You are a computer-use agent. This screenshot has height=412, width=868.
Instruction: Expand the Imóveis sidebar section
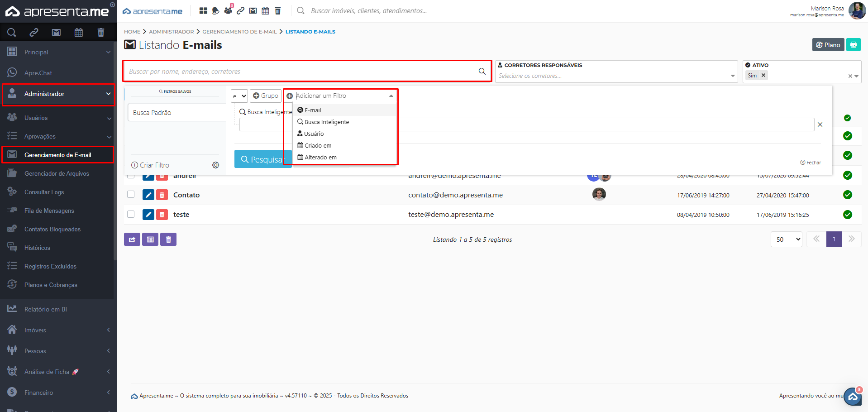58,330
